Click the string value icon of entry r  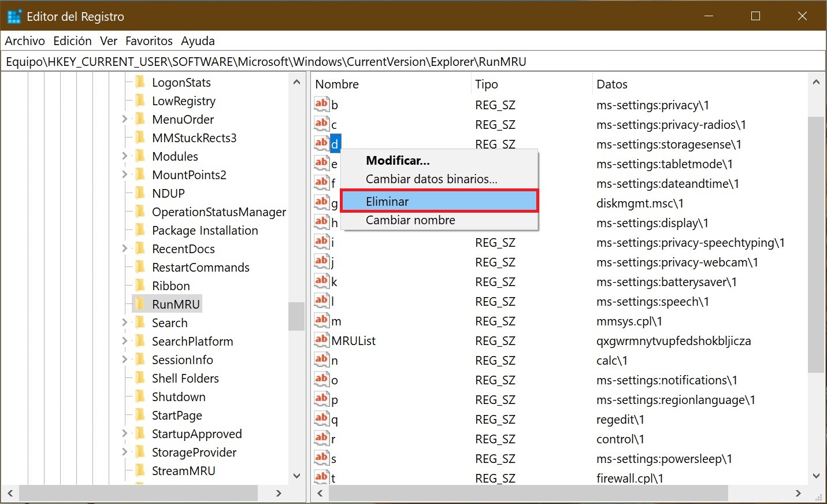322,438
